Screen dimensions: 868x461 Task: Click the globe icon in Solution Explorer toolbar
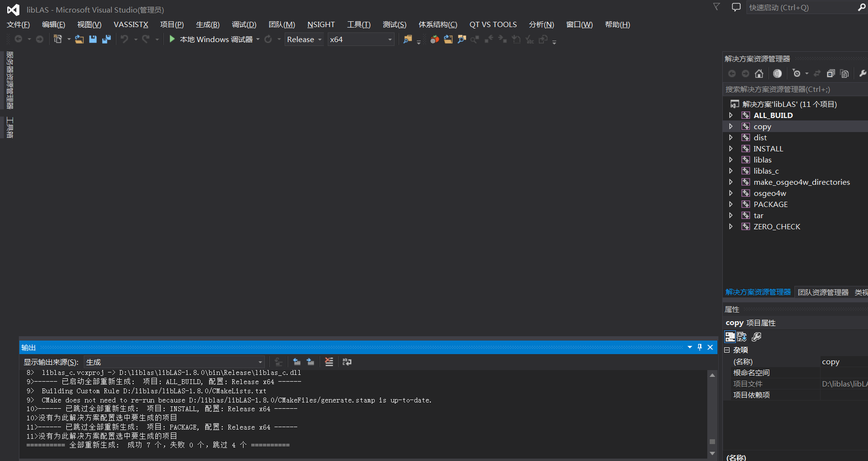coord(777,74)
